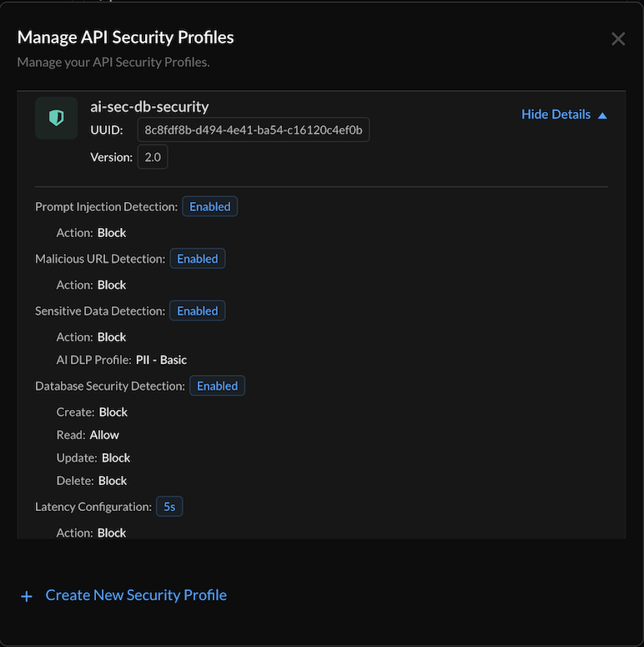Click the Manage API Security Profiles title

click(x=125, y=37)
